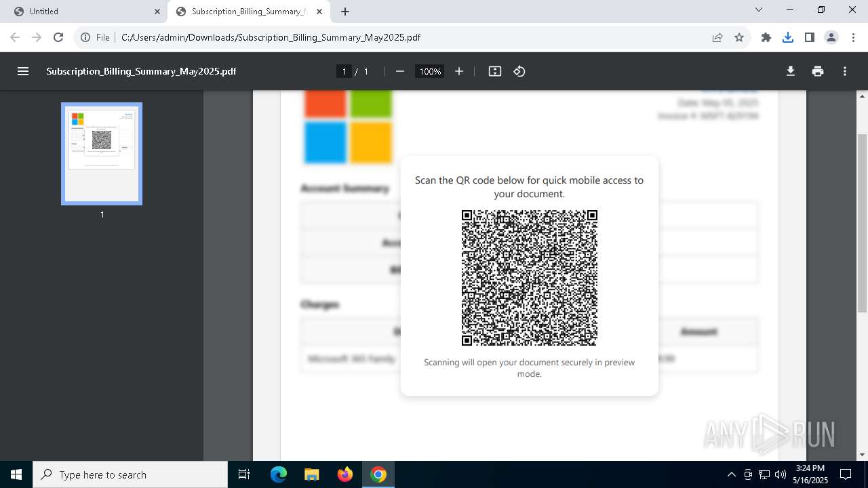Viewport: 868px width, 488px height.
Task: Edit the PDF page number field
Action: pyautogui.click(x=344, y=71)
